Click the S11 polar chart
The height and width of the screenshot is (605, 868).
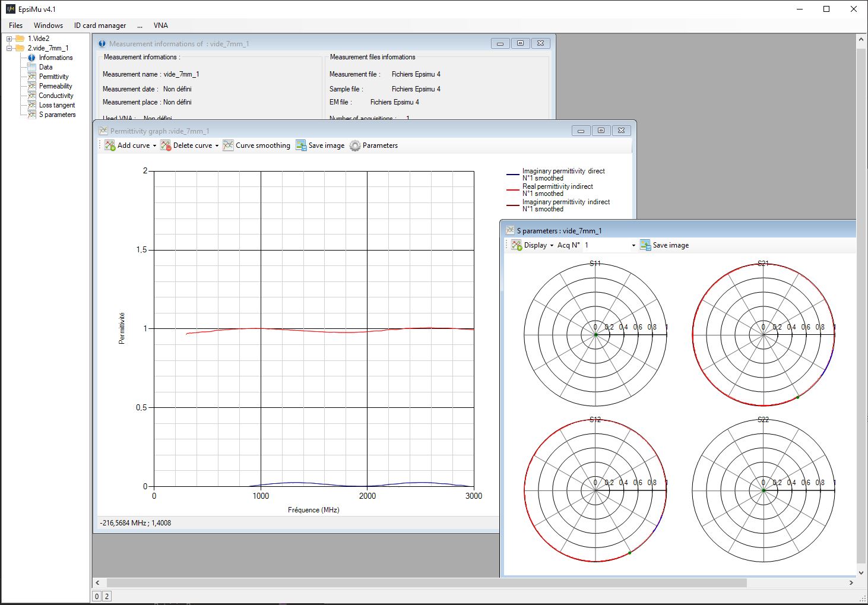595,335
